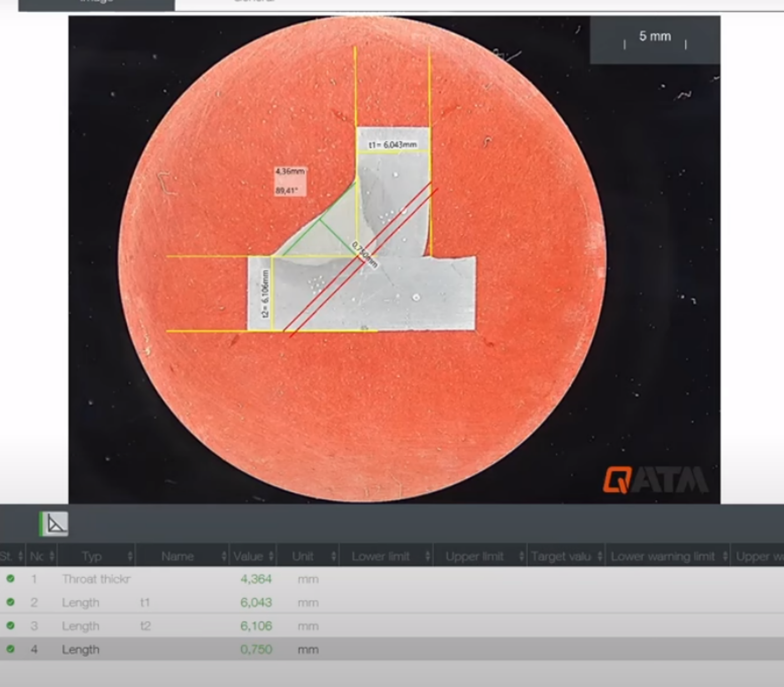The image size is (784, 687).
Task: Select the angle measurement tool icon
Action: pos(55,524)
